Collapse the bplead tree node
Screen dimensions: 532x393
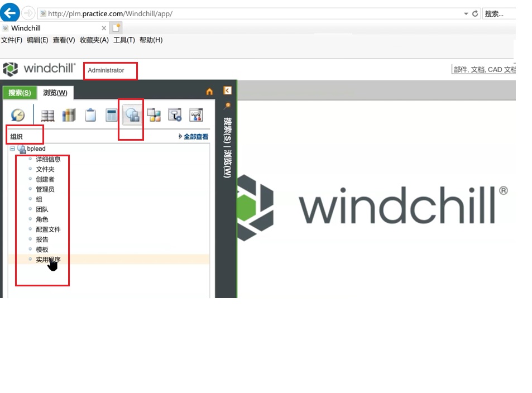12,148
